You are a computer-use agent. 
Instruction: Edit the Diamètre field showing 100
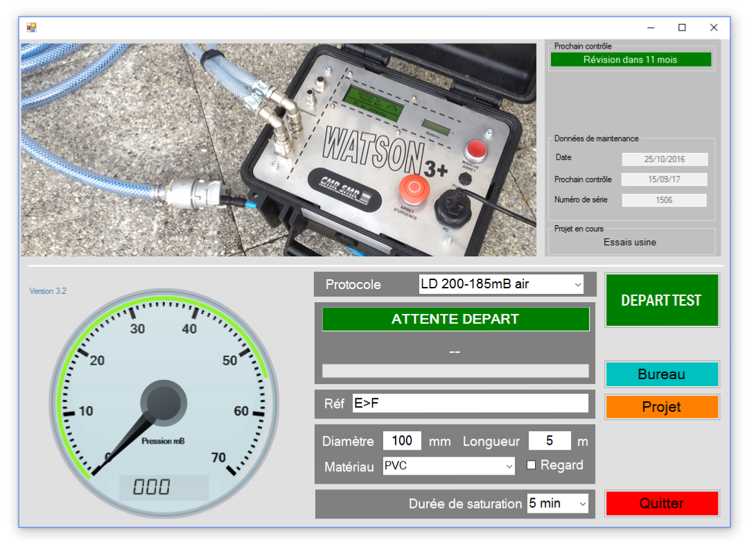tap(402, 441)
